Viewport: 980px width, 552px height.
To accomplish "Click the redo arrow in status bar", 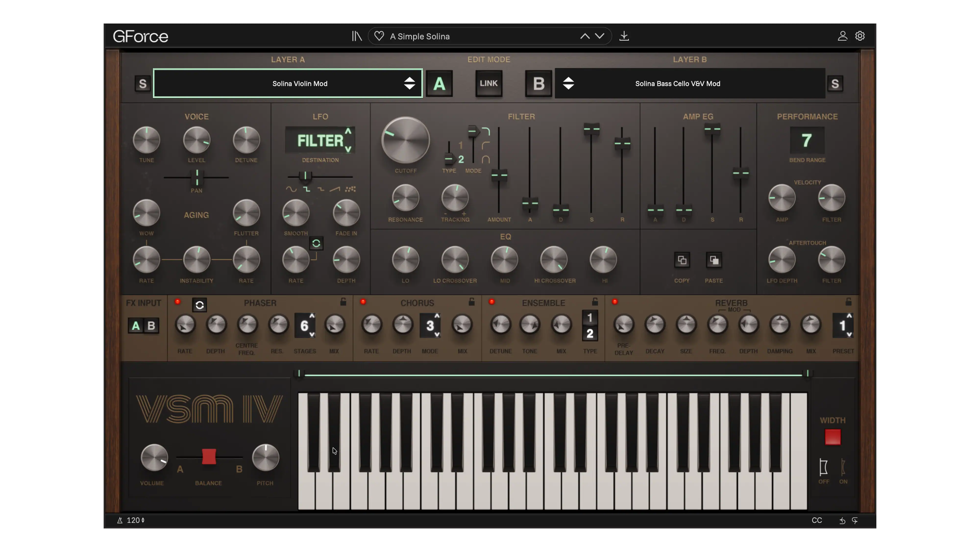I will pyautogui.click(x=855, y=520).
